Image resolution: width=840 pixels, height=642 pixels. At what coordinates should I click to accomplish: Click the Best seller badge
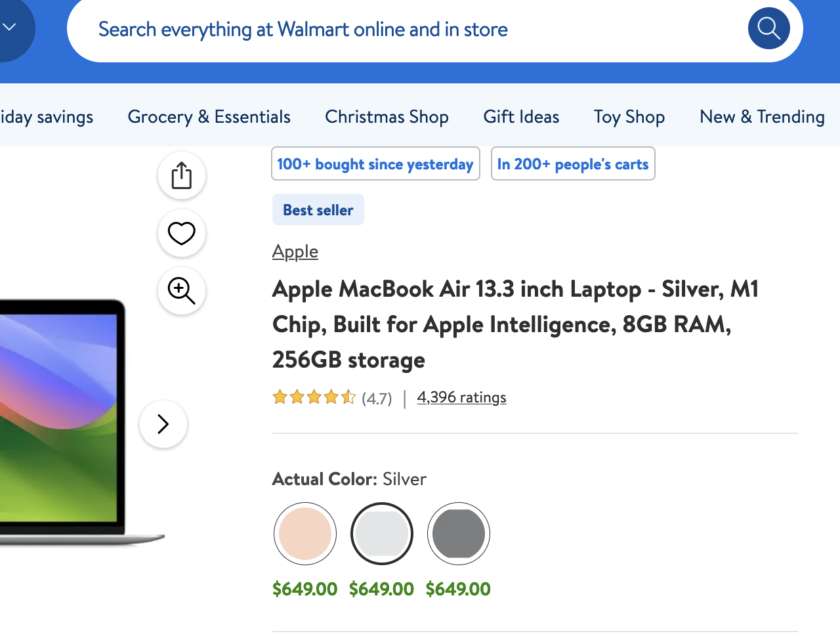pyautogui.click(x=318, y=209)
